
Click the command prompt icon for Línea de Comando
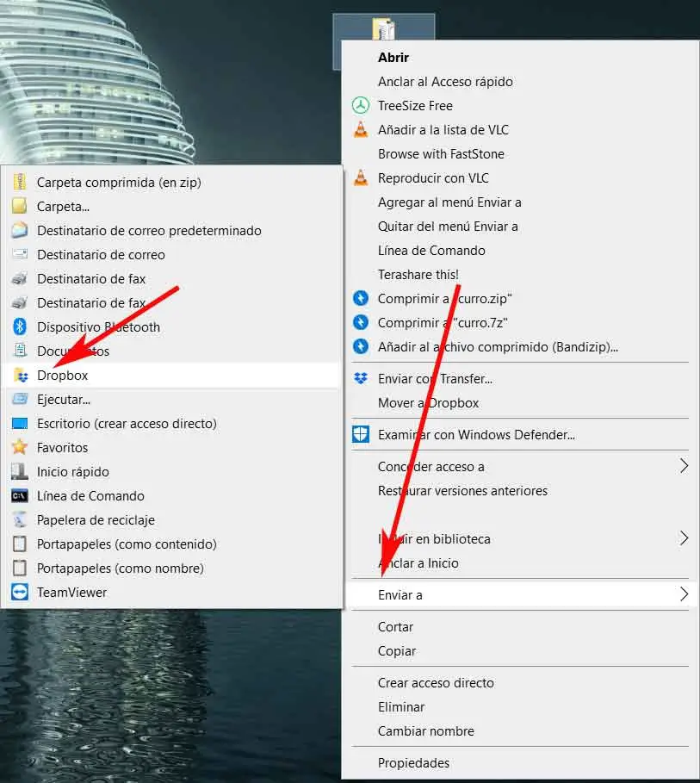[20, 495]
